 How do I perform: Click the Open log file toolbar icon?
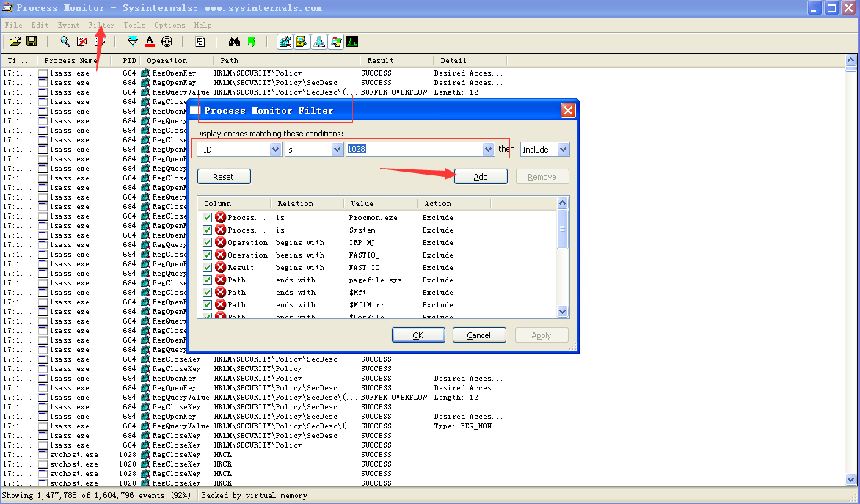pos(15,42)
